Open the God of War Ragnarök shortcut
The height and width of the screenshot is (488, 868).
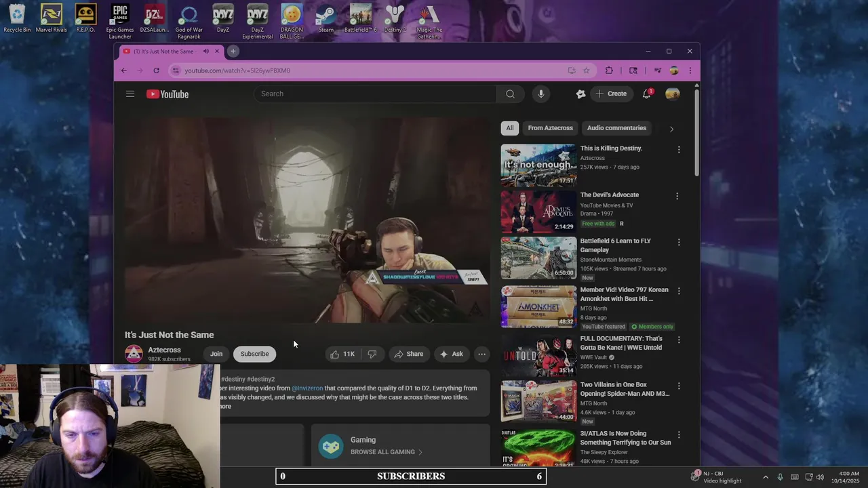tap(189, 22)
